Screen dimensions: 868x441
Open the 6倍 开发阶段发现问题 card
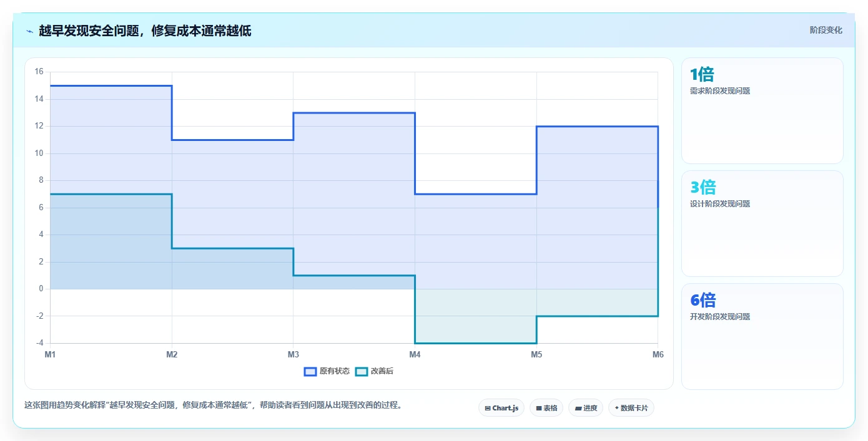point(762,336)
